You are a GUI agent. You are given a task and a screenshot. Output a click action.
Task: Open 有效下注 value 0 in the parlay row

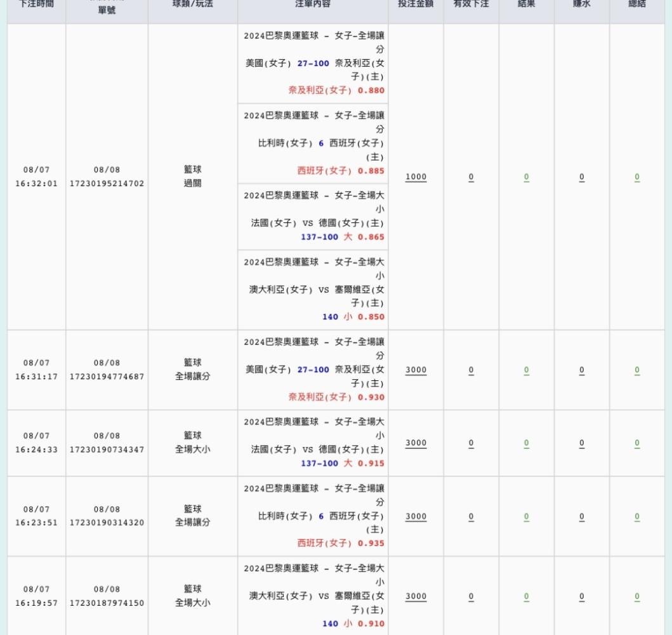click(471, 177)
